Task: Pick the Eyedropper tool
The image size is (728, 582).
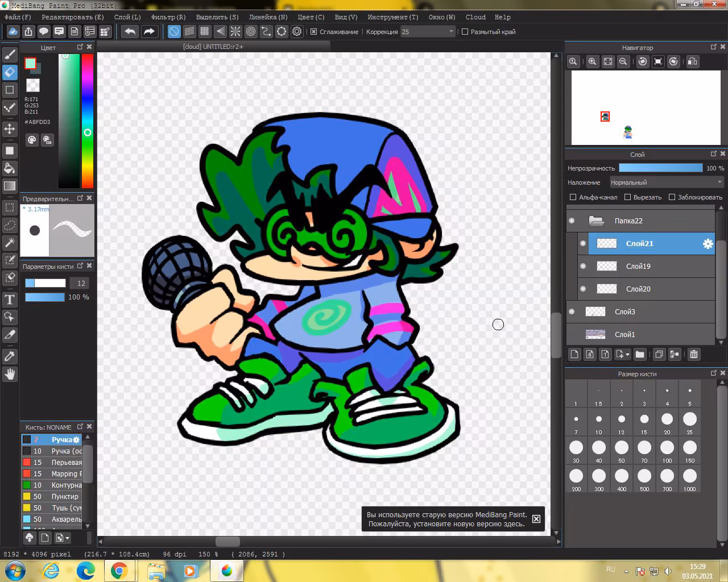Action: [x=10, y=356]
